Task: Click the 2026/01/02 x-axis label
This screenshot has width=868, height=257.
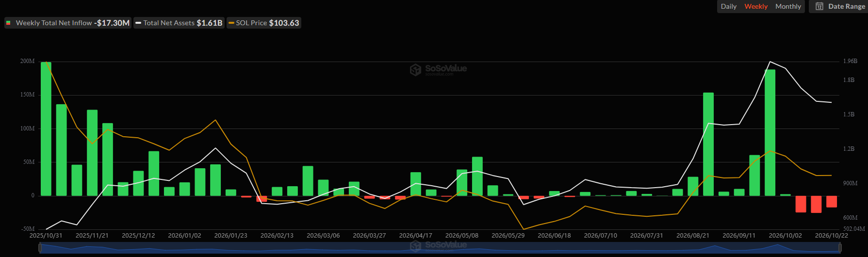Action: pyautogui.click(x=184, y=236)
